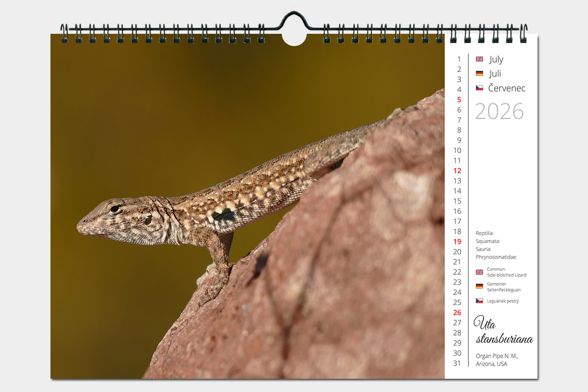Click the Czech flag next to Červenec
Image resolution: width=588 pixels, height=392 pixels.
[x=479, y=88]
